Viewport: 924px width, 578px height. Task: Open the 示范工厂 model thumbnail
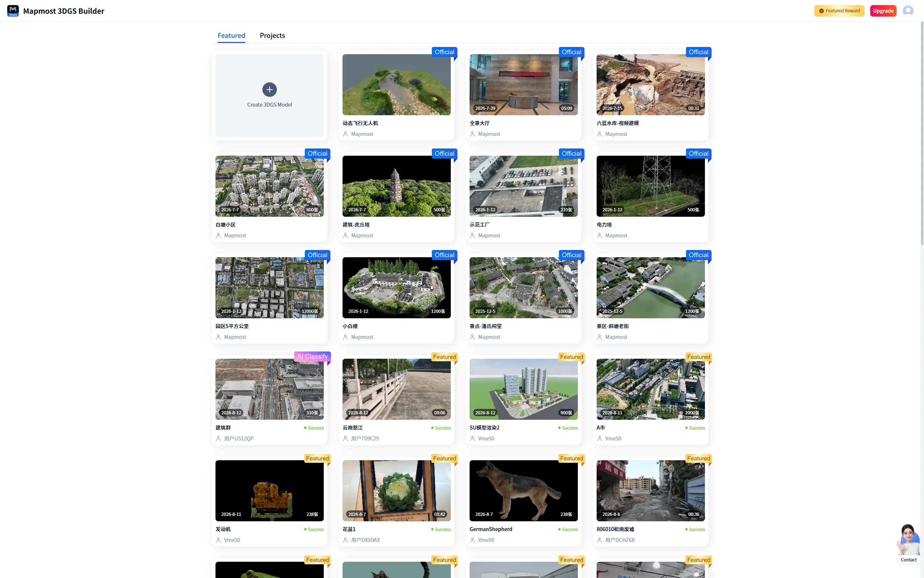click(x=523, y=186)
